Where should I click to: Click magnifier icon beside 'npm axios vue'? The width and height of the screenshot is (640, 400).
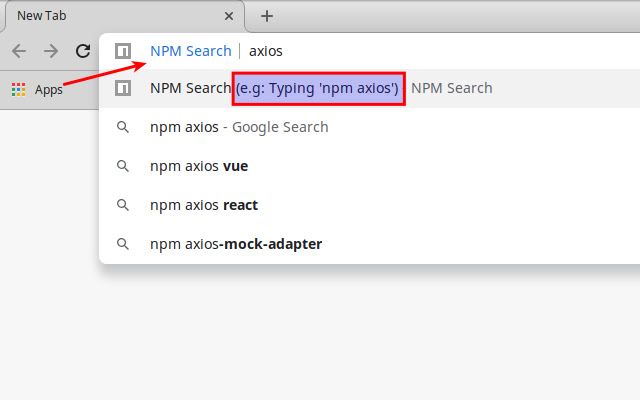(x=123, y=166)
